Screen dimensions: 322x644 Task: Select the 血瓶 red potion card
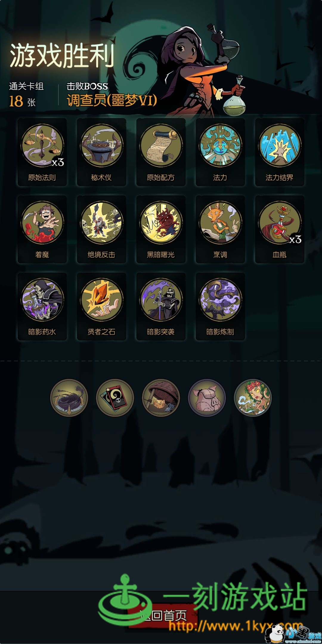tap(279, 229)
